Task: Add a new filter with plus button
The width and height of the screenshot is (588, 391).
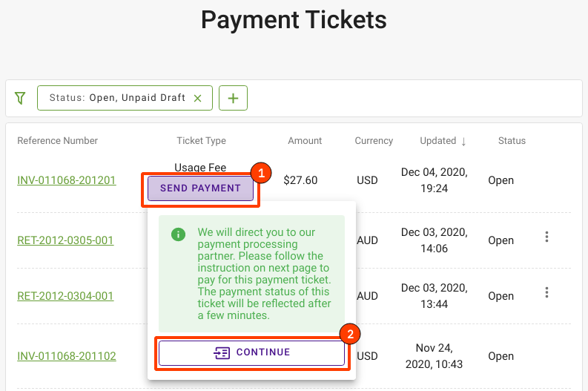Action: (x=233, y=98)
